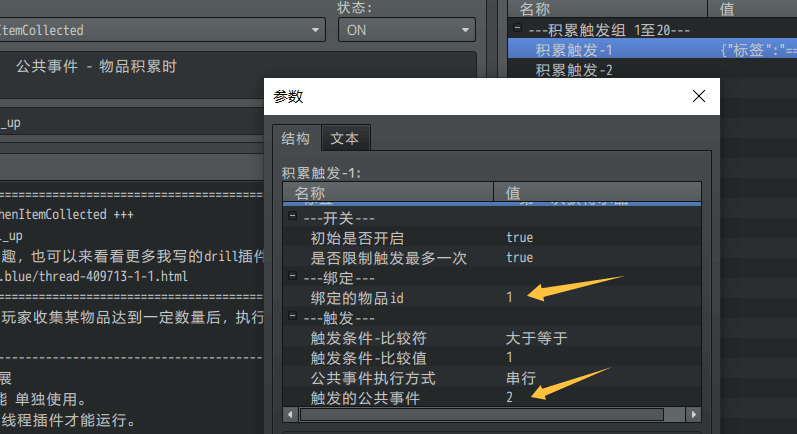The image size is (797, 434).
Task: Select the highlighted 积累触发-1 entry
Action: (574, 49)
